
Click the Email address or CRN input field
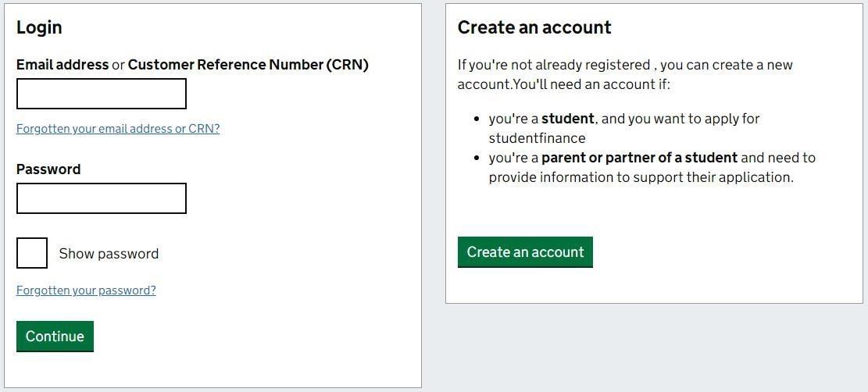102,94
